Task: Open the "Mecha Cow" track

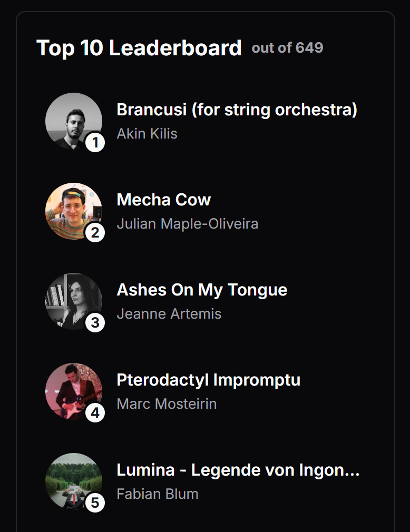Action: click(163, 200)
